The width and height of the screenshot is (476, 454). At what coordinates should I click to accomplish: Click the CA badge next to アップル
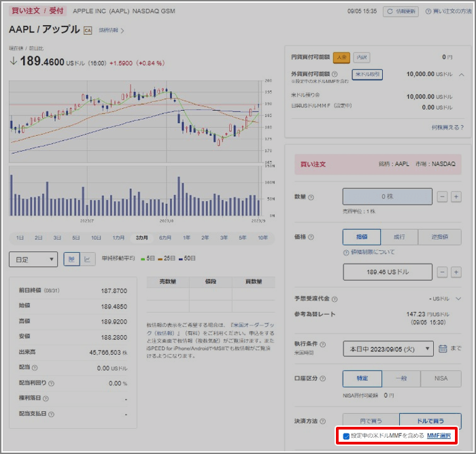coord(88,31)
